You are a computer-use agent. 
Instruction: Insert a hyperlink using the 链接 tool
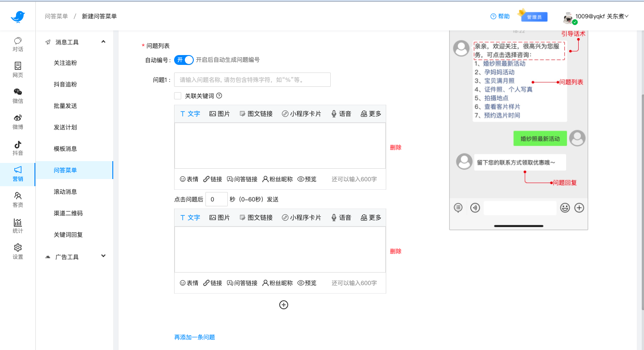[212, 179]
